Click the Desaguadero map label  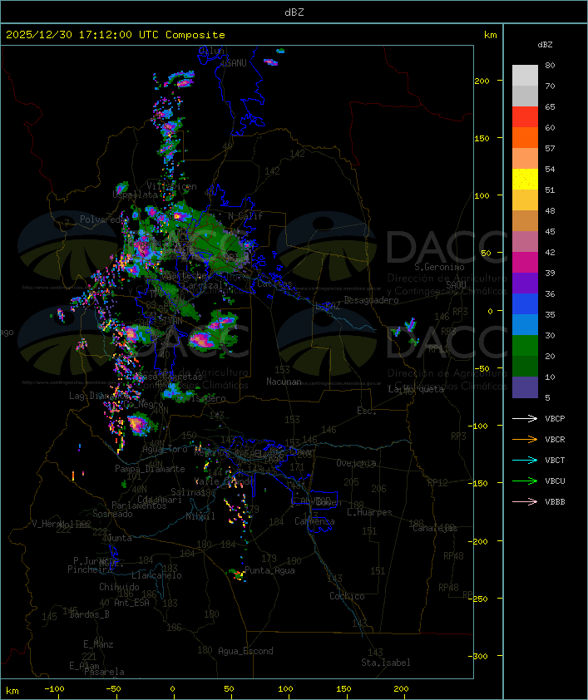click(371, 300)
